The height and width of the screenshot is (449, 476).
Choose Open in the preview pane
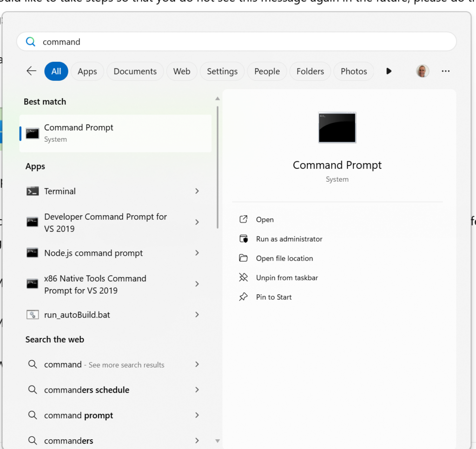coord(264,219)
